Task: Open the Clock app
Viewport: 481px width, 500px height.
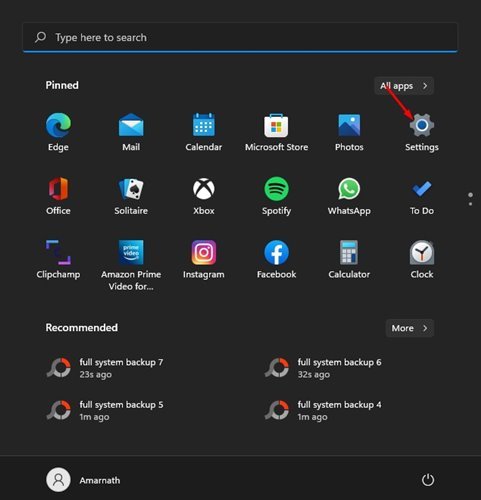Action: tap(422, 260)
